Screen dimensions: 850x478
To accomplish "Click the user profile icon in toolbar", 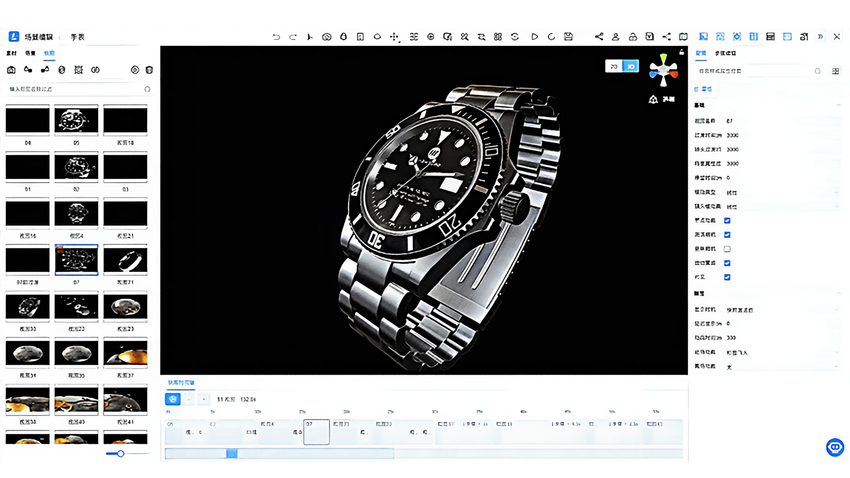I will coord(615,37).
